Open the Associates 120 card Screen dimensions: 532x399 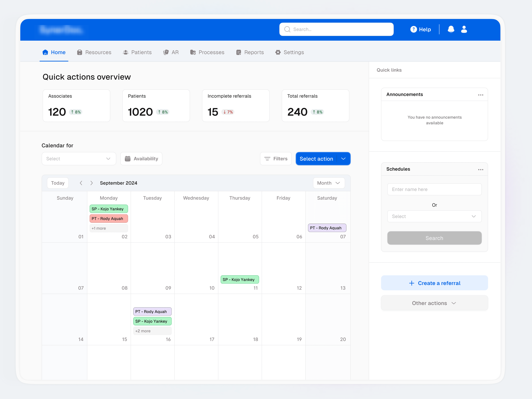click(x=76, y=106)
